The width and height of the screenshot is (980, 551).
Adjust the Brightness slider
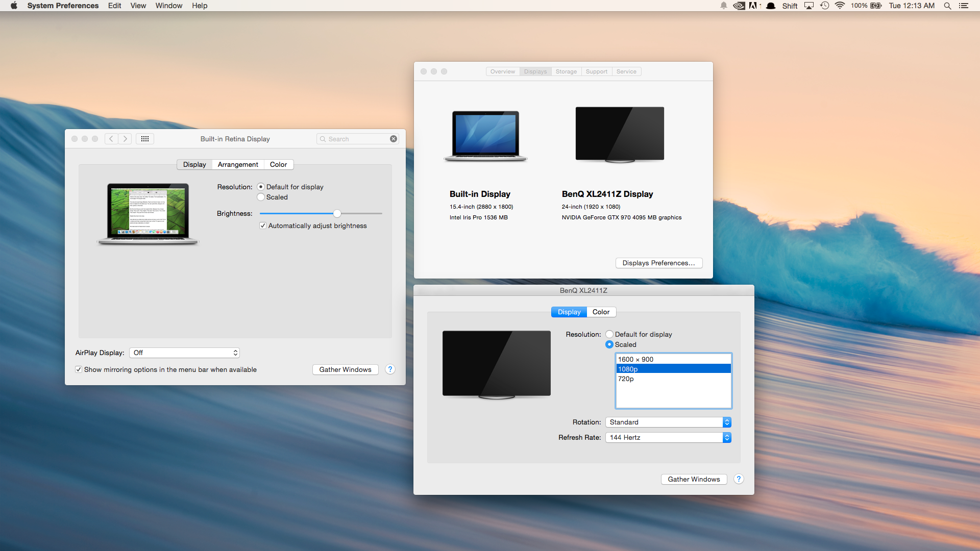(337, 213)
